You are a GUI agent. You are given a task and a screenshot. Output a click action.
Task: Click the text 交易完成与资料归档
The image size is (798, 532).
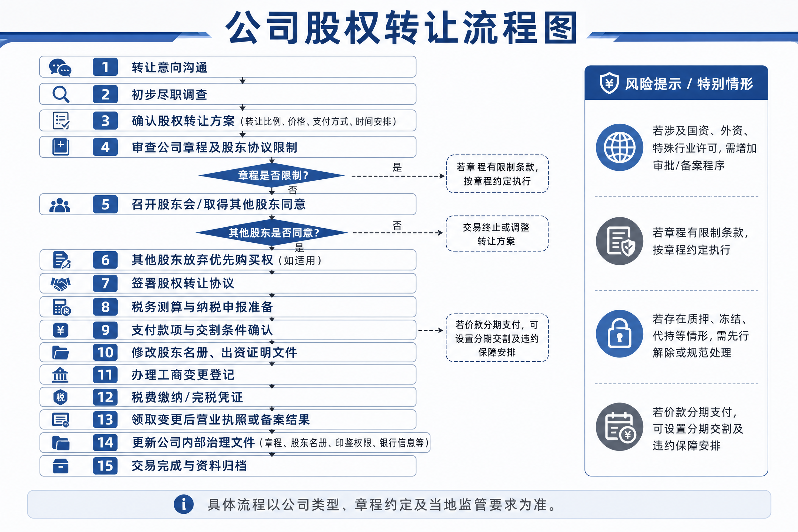point(189,465)
